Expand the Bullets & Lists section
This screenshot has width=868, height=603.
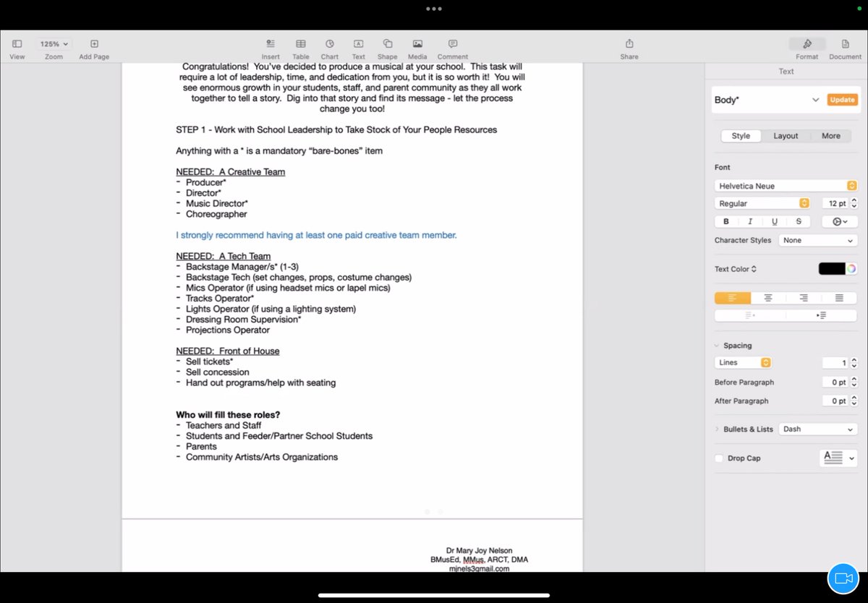point(717,429)
